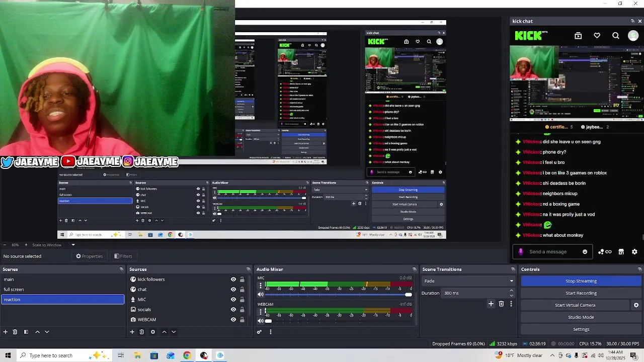Click Kick heart follow icon

pyautogui.click(x=597, y=36)
